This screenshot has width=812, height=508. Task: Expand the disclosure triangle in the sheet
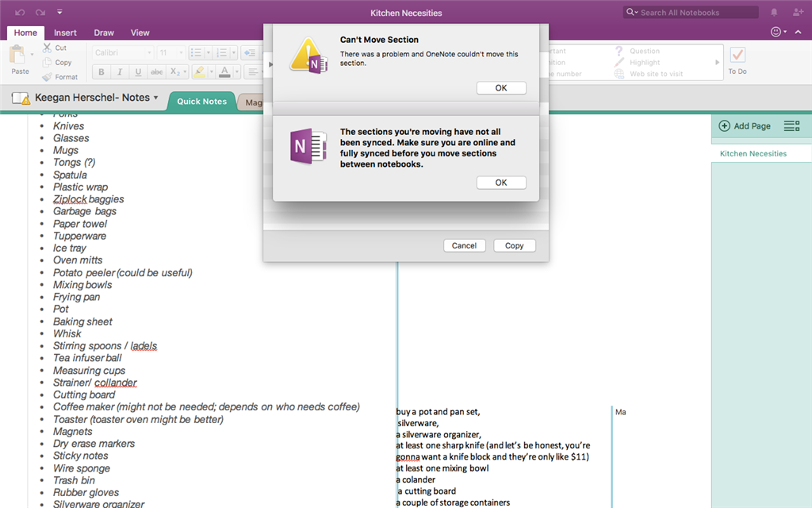270,64
